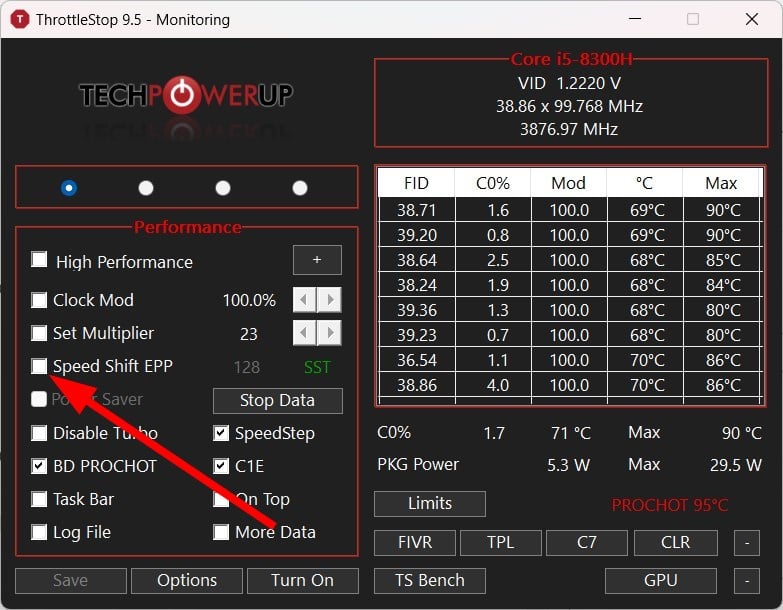The height and width of the screenshot is (610, 783).
Task: Click the minus button next to GPU
Action: coord(747,581)
